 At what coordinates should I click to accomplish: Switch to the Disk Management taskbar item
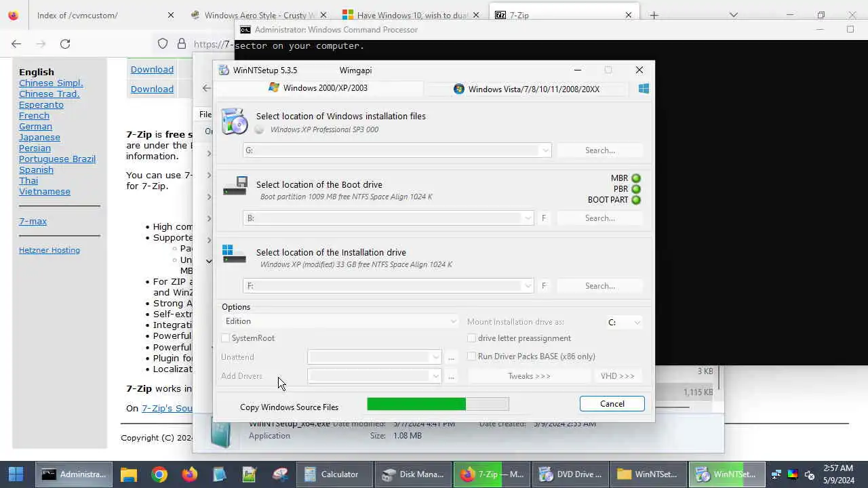(x=413, y=474)
